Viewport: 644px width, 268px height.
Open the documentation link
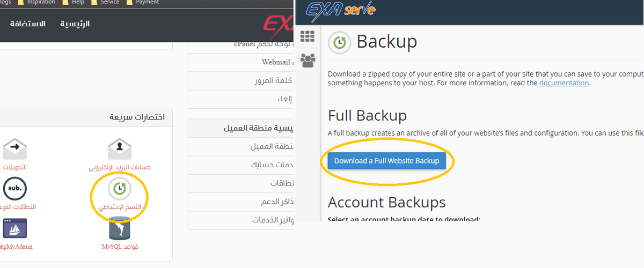(564, 83)
